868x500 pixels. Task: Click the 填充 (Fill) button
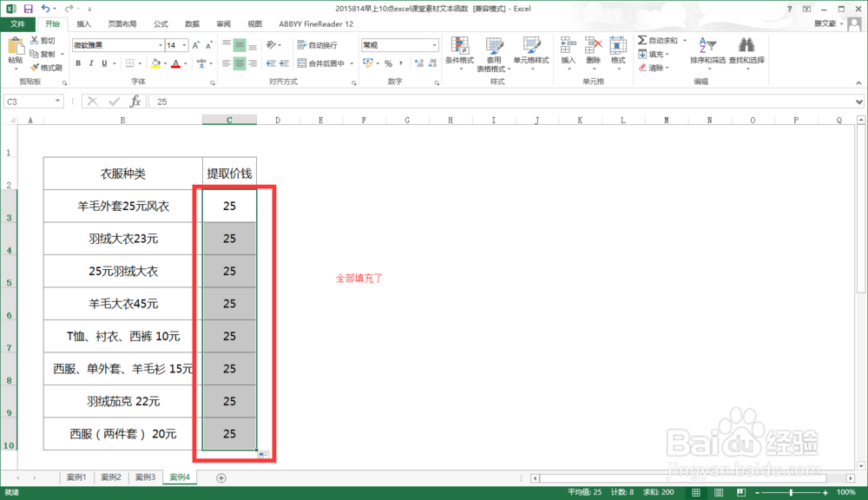tap(654, 55)
